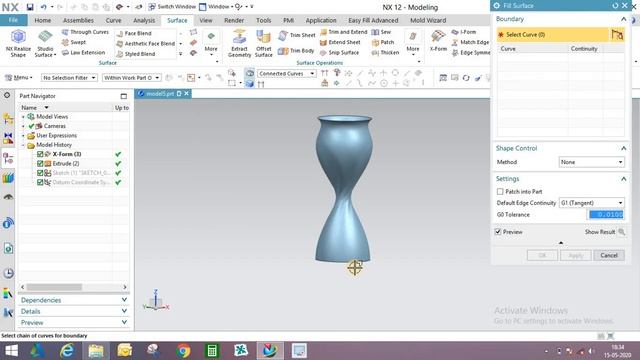
Task: Collapse the Boundary section
Action: [623, 19]
